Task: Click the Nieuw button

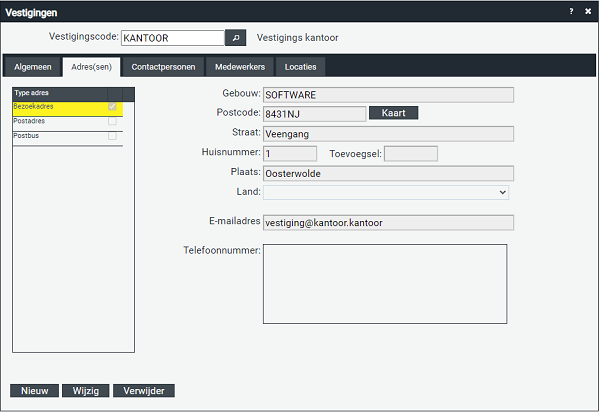Action: tap(34, 391)
